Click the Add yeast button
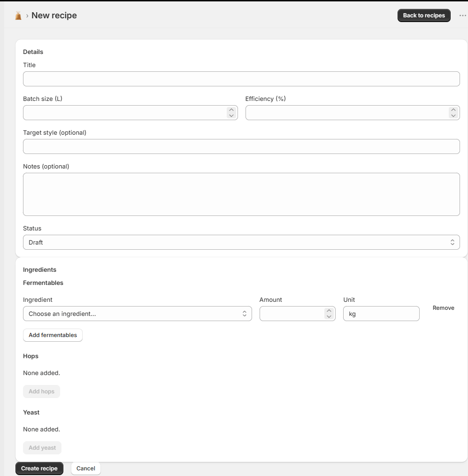Screen dimensions: 468x476 click(42, 448)
